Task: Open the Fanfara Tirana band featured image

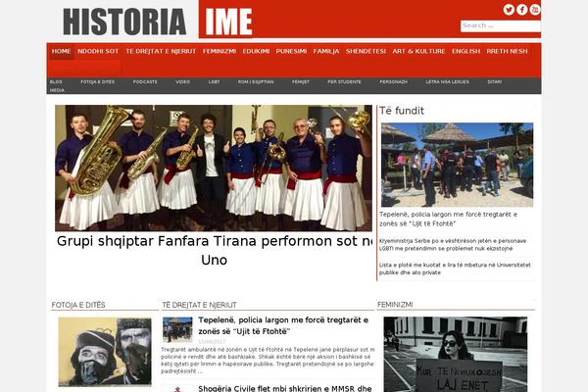Action: click(214, 168)
